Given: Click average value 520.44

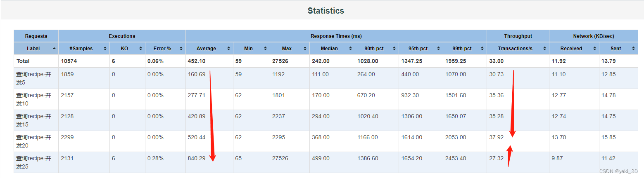Looking at the screenshot, I should (196, 138).
